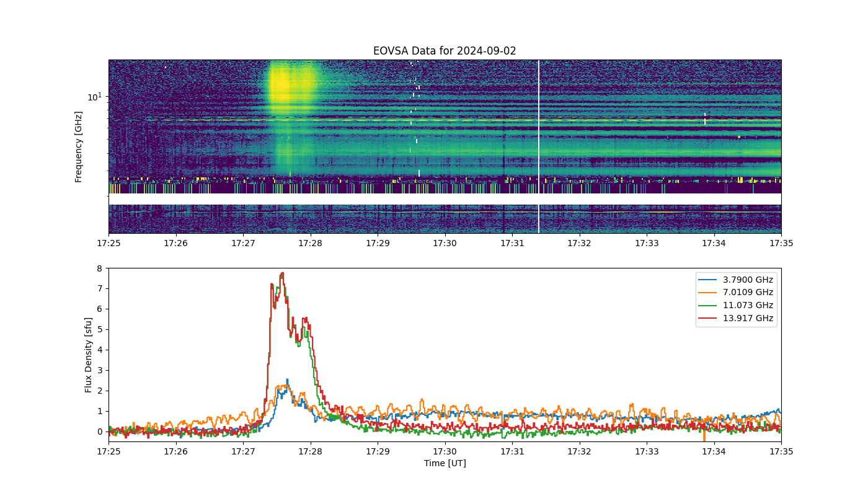This screenshot has height=496, width=868.
Task: Click the 17:28 tick label under the spectrogram
Action: (311, 244)
